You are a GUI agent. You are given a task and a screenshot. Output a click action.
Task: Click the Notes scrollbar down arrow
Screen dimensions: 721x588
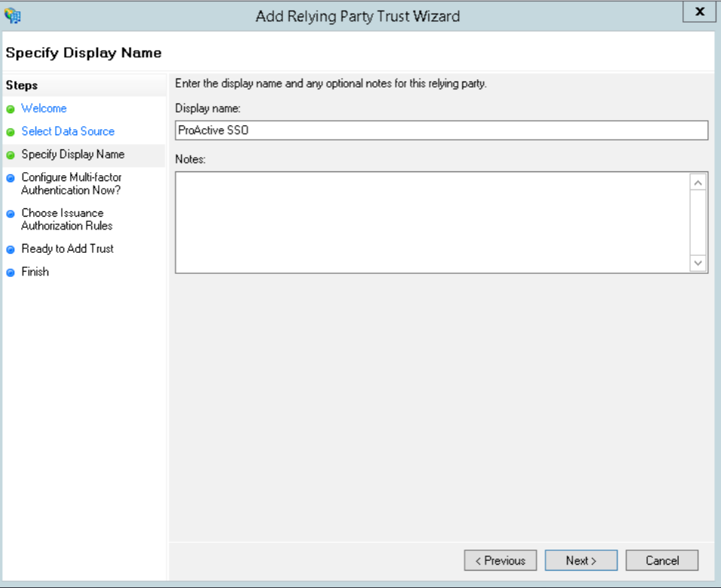pos(698,263)
